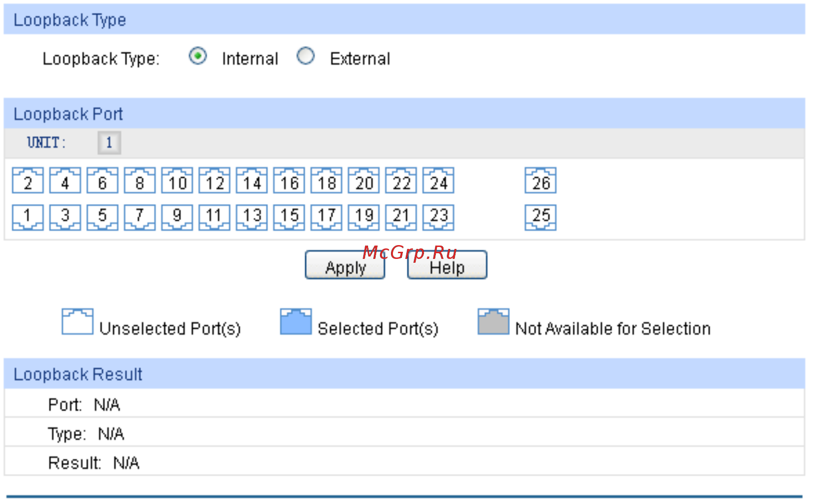Screen dimensions: 814x504
Task: Select port 4 icon
Action: pos(65,180)
